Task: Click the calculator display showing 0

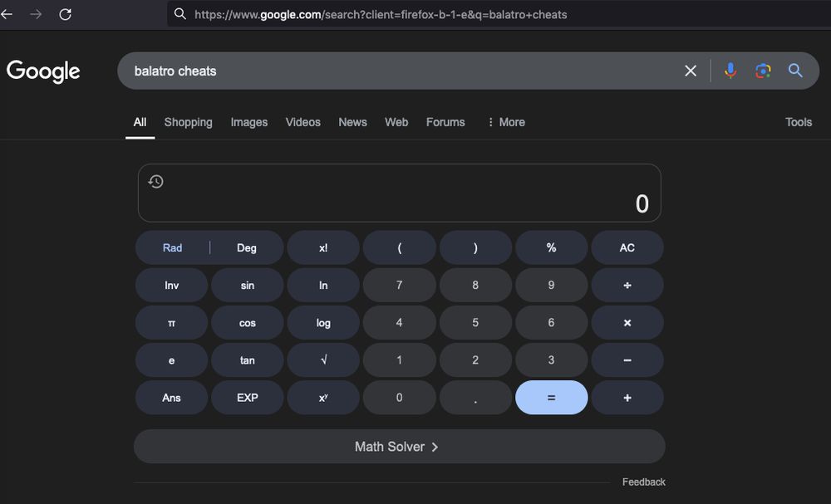Action: point(400,193)
